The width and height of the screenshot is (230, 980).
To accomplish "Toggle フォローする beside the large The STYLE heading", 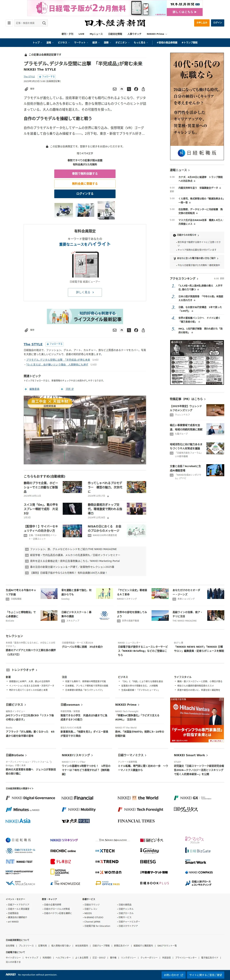I will [54, 344].
